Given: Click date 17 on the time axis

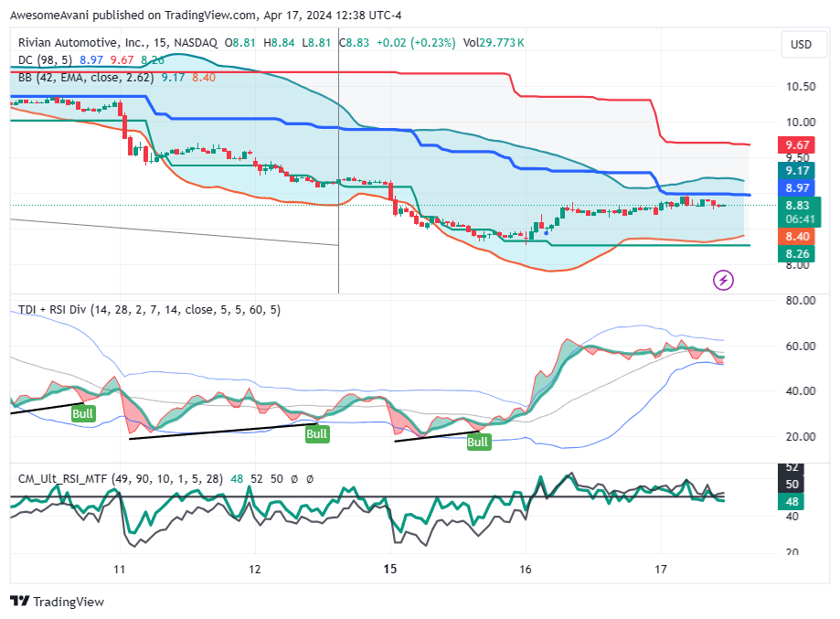Looking at the screenshot, I should (661, 569).
